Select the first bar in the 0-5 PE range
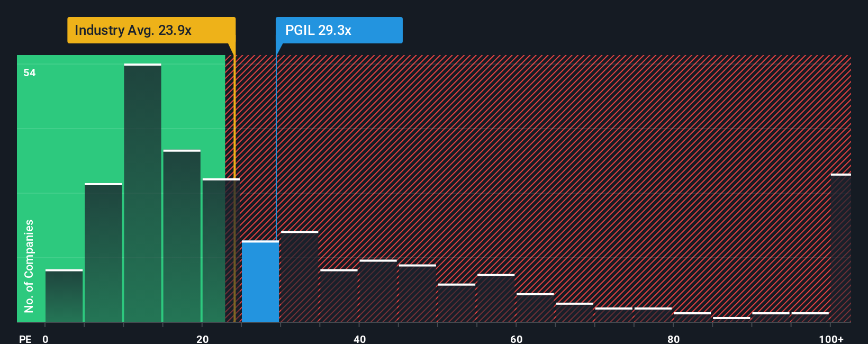 click(x=64, y=296)
